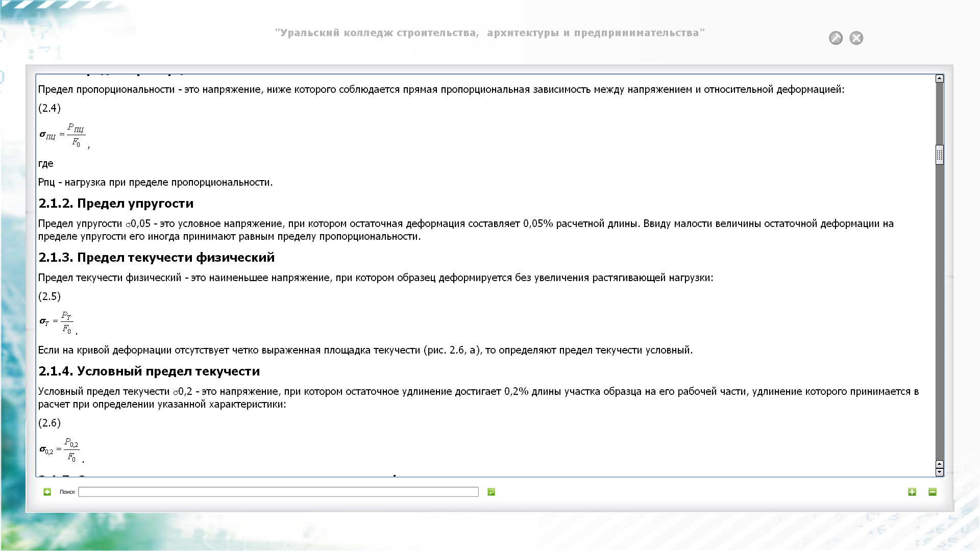Click the σпц formula image

point(62,135)
